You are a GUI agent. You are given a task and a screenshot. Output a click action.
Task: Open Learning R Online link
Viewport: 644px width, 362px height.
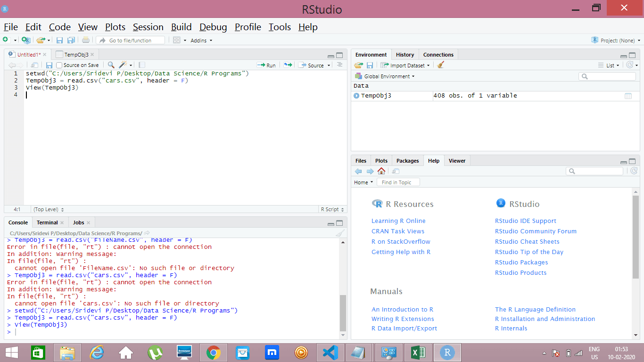[x=398, y=221]
